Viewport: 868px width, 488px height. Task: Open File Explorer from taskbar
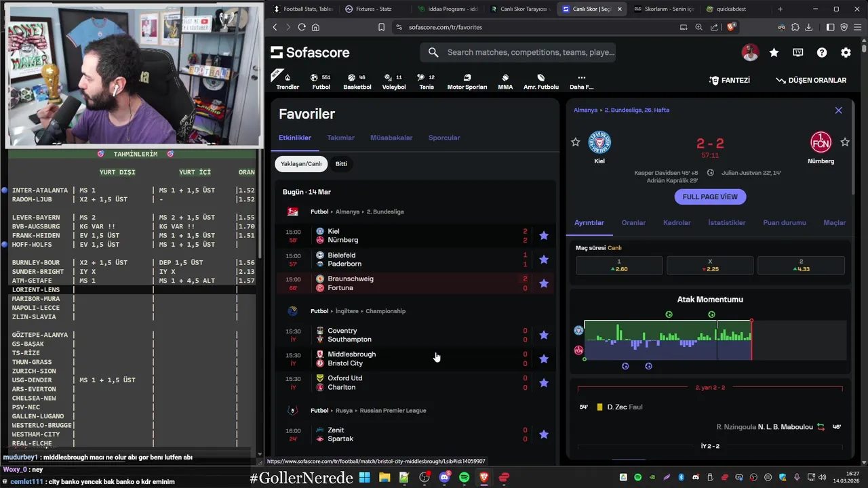[x=384, y=477]
